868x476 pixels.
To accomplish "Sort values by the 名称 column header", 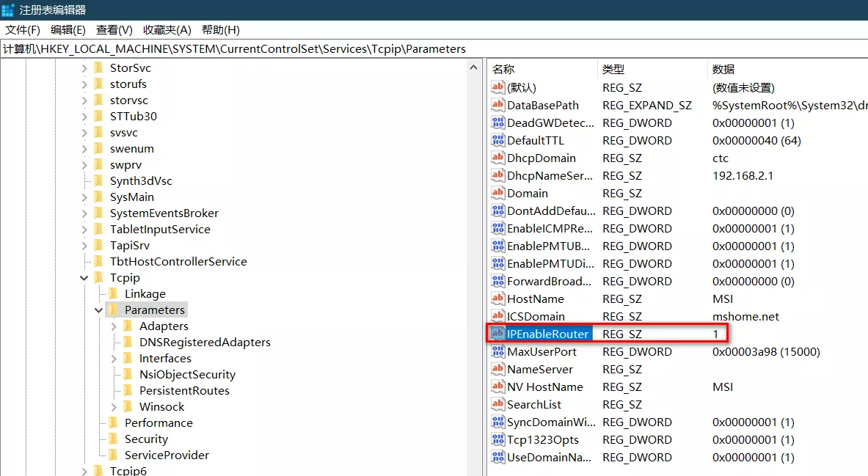I will tap(503, 69).
